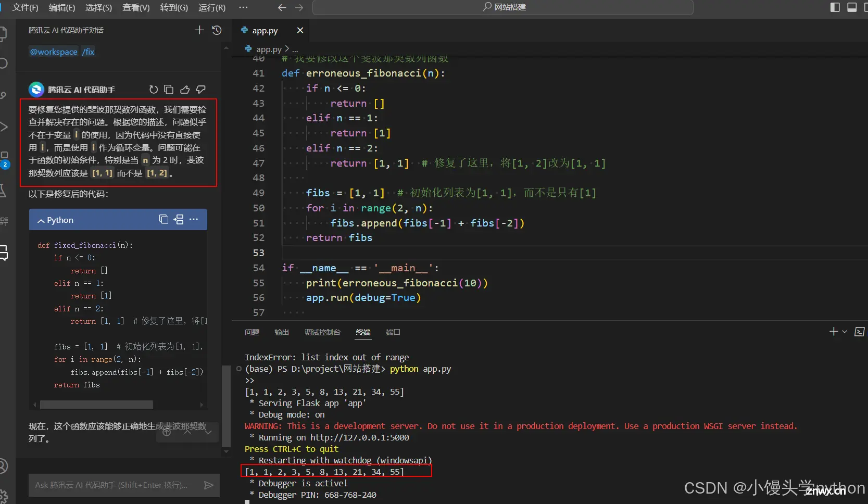Copy the AI assistant response
868x504 pixels.
[169, 90]
